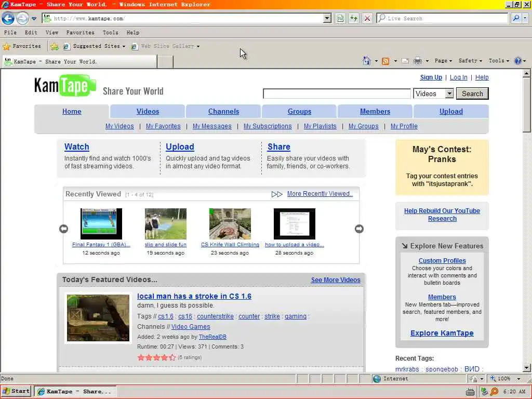Click the browser Forward arrow button
This screenshot has height=399, width=532.
[x=22, y=18]
